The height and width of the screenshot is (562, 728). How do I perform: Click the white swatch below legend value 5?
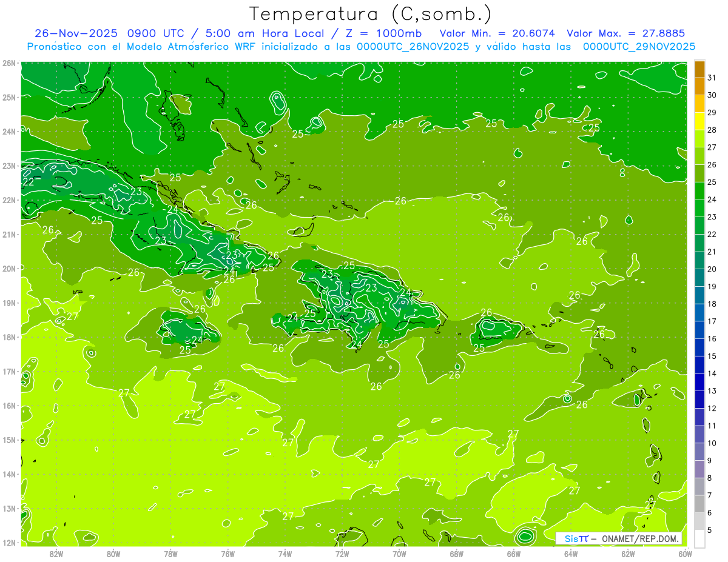(x=699, y=538)
